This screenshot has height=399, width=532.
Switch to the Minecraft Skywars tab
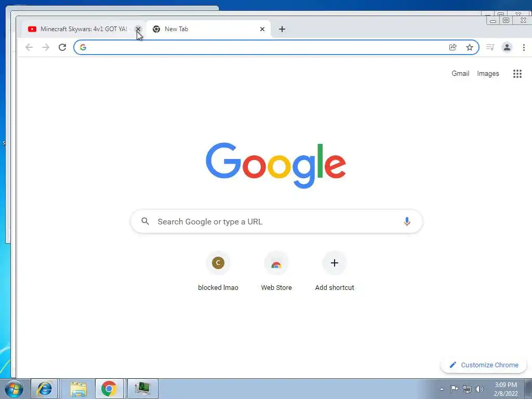84,29
